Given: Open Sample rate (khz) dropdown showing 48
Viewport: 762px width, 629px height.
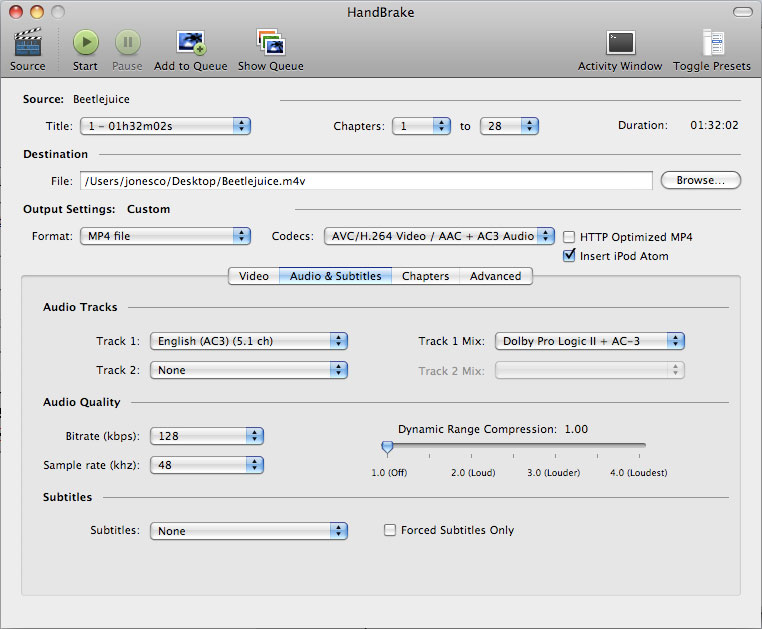Looking at the screenshot, I should 207,465.
